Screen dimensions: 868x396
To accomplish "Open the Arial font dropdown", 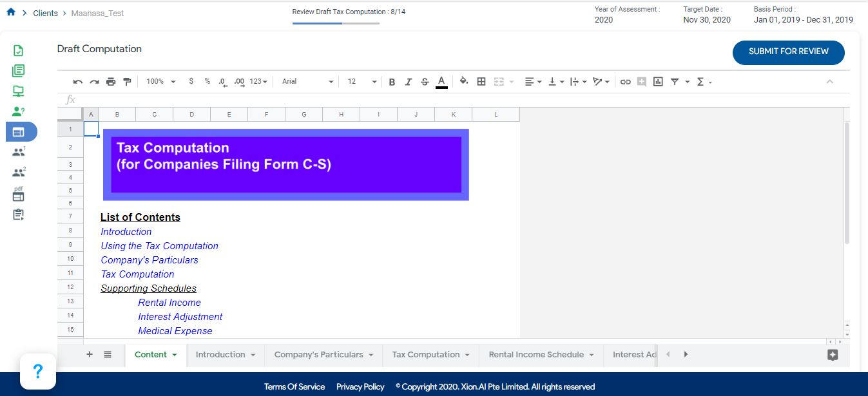I will coord(307,82).
